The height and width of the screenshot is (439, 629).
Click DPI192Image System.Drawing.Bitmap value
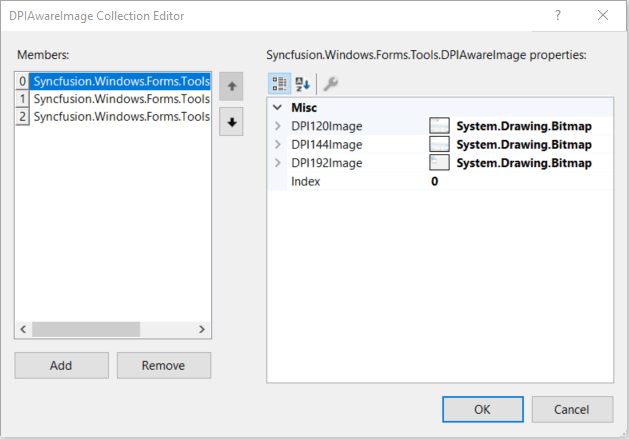(x=524, y=163)
